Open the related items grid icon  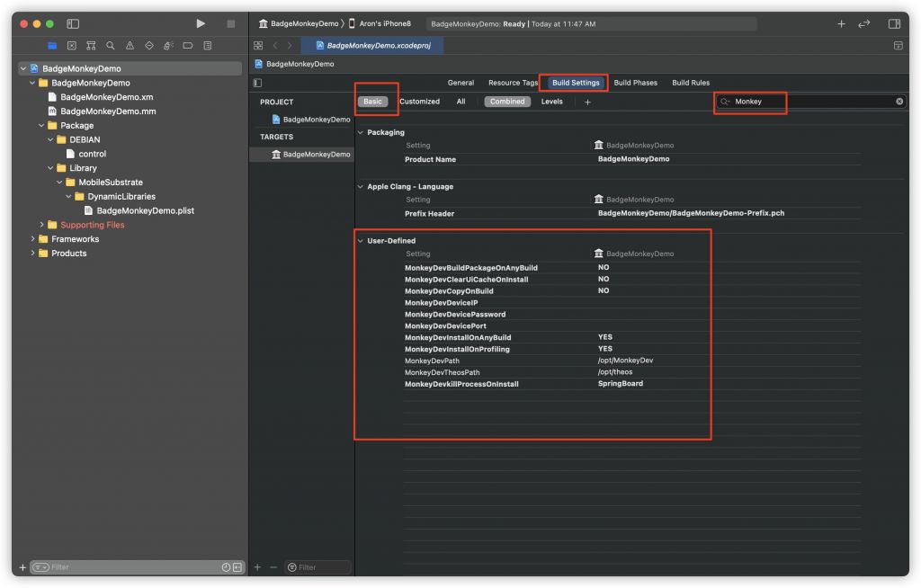pyautogui.click(x=258, y=45)
